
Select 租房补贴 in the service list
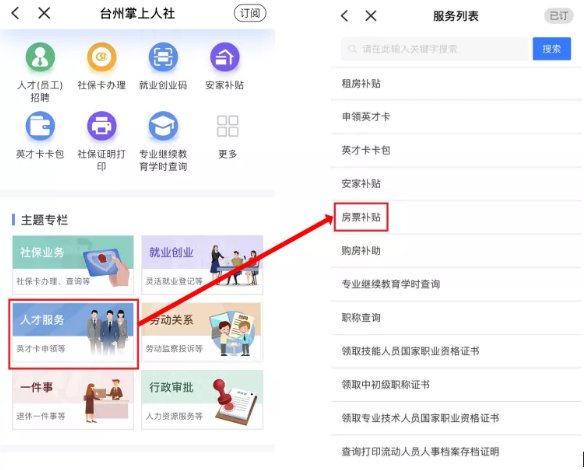click(x=456, y=83)
